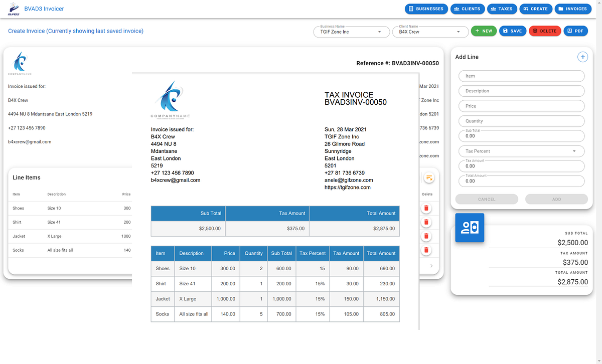Click the blue payment totals icon
Screen dimensions: 602x364
point(470,228)
